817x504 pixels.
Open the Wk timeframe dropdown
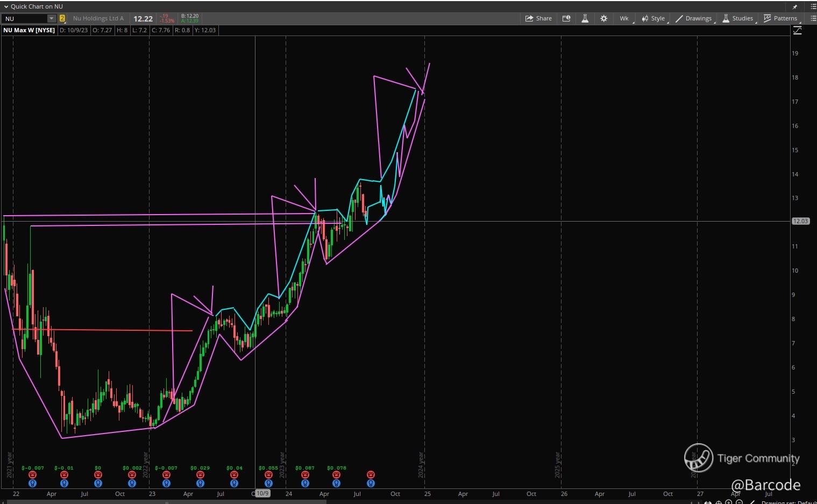[x=624, y=18]
